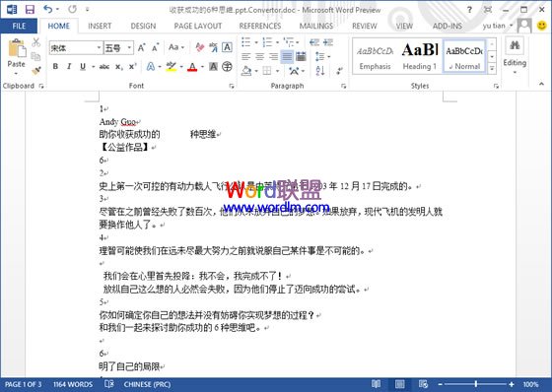The height and width of the screenshot is (392, 552).
Task: Increase indent using the indent icon
Action: tap(328, 42)
